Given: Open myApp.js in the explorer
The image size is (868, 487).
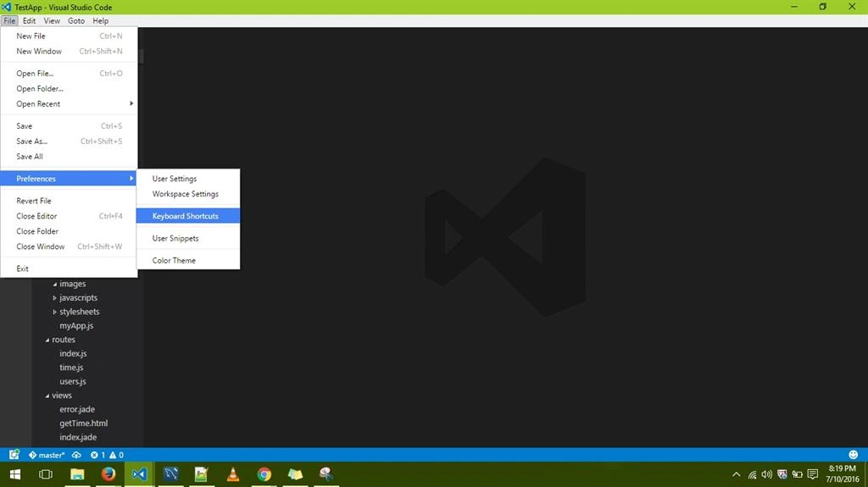Looking at the screenshot, I should click(76, 325).
